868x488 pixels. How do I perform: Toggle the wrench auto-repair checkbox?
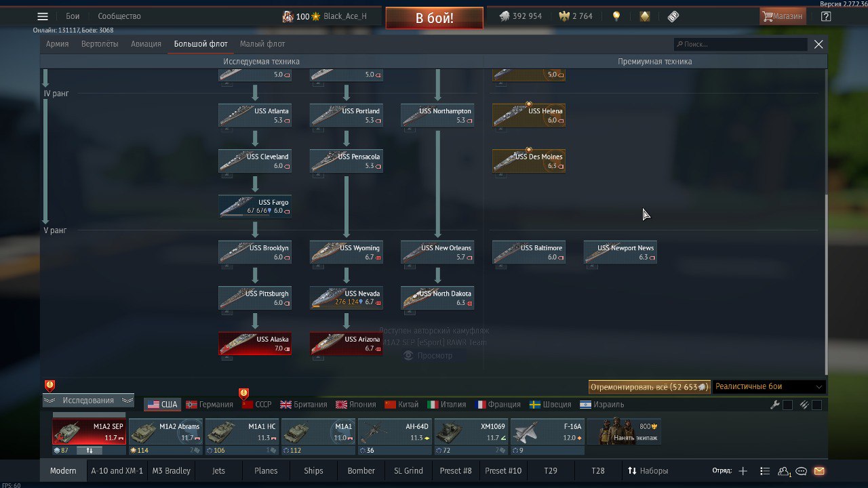tap(787, 405)
